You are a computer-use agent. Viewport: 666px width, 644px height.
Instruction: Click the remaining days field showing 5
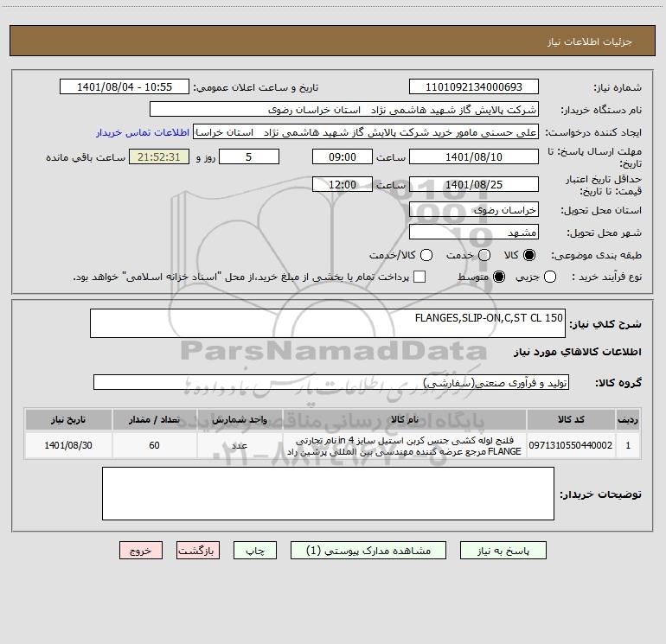tap(249, 156)
